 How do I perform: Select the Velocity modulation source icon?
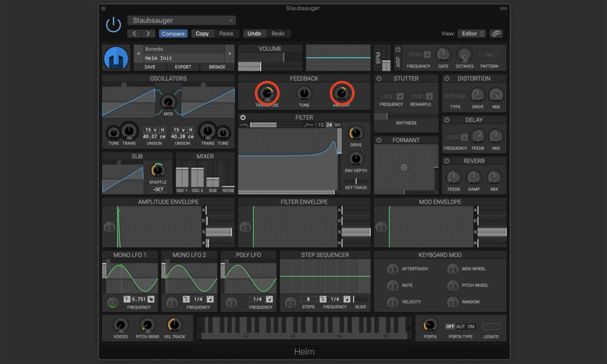pyautogui.click(x=392, y=302)
